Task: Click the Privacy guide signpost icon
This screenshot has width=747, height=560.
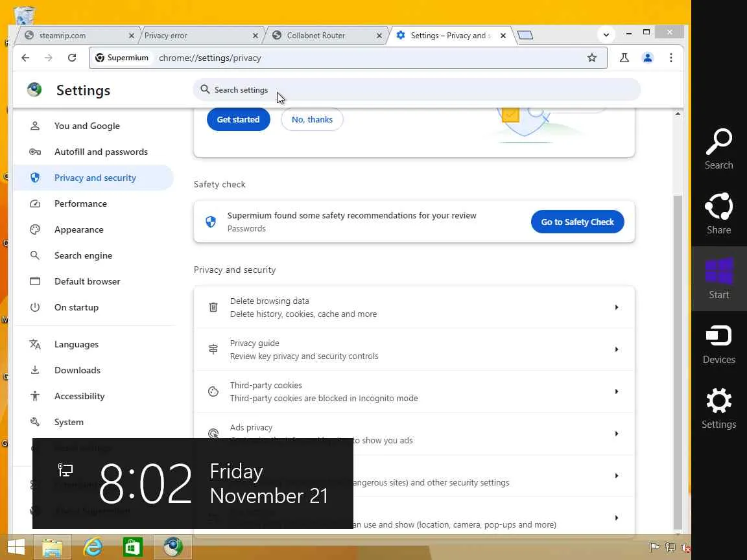Action: 213,349
